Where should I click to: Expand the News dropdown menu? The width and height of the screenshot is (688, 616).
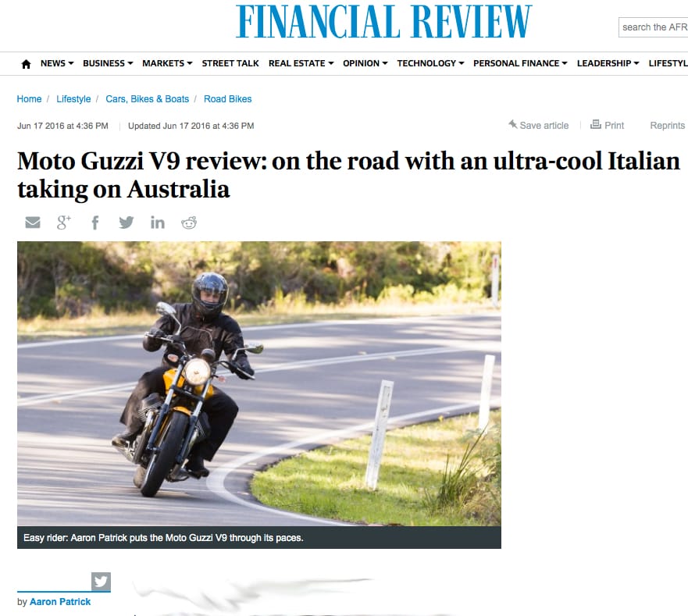point(57,63)
